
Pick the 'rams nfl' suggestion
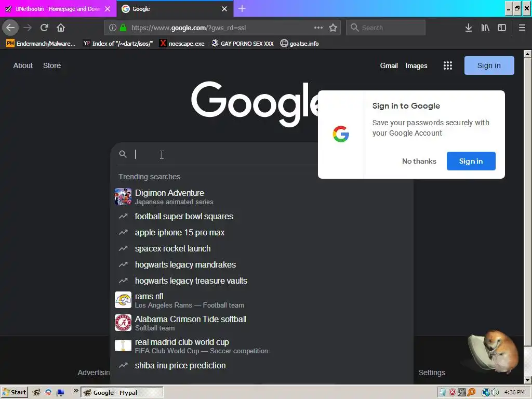point(262,300)
